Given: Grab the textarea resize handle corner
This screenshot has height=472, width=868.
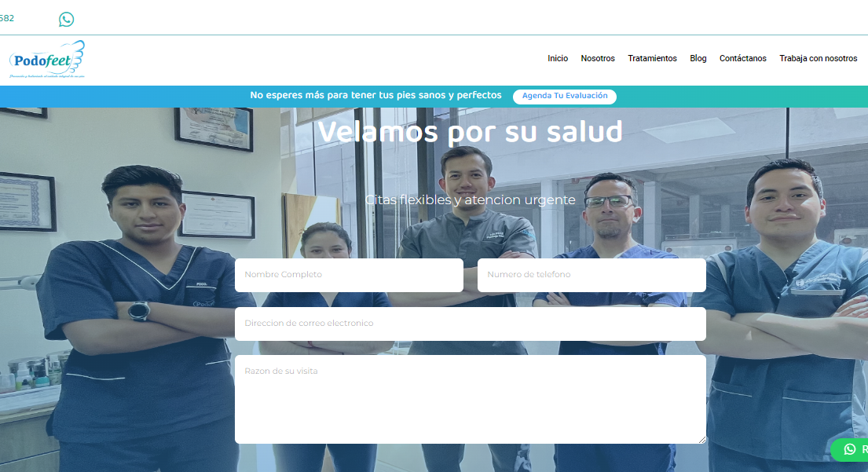Looking at the screenshot, I should [x=702, y=440].
